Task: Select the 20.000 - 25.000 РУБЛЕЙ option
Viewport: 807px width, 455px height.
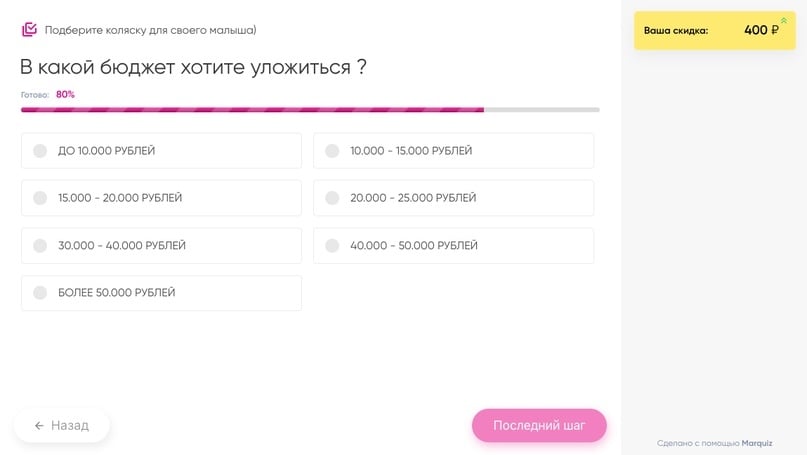Action: [332, 198]
